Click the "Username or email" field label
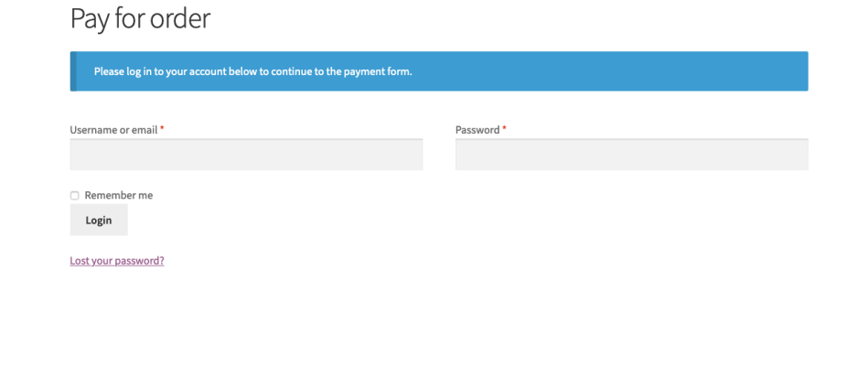 [x=113, y=130]
